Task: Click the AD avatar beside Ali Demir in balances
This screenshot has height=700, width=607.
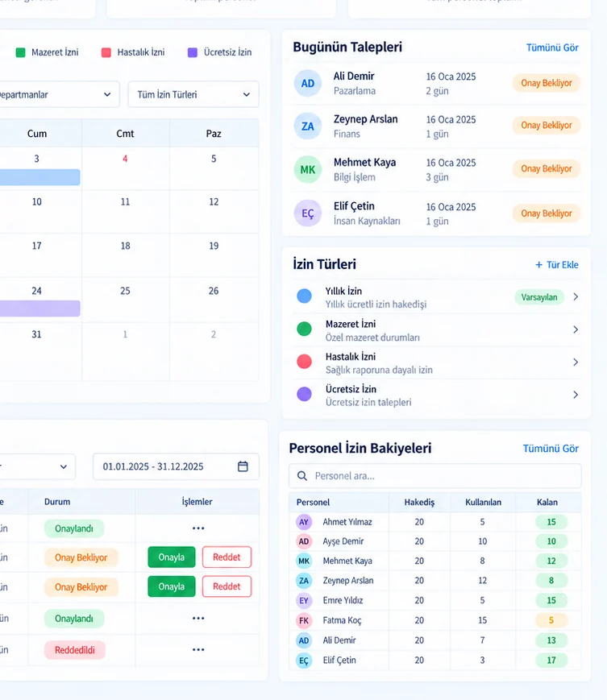Action: pyautogui.click(x=304, y=640)
